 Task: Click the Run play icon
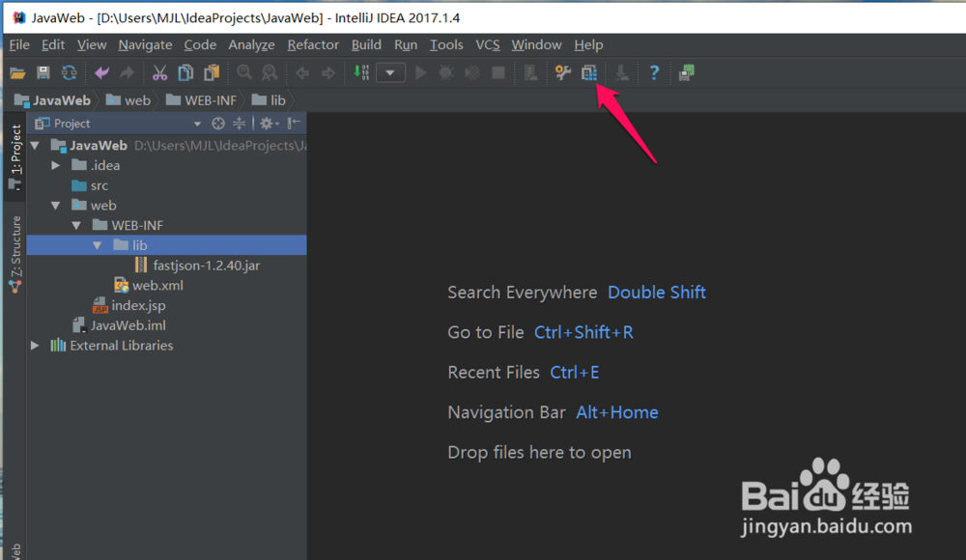421,72
